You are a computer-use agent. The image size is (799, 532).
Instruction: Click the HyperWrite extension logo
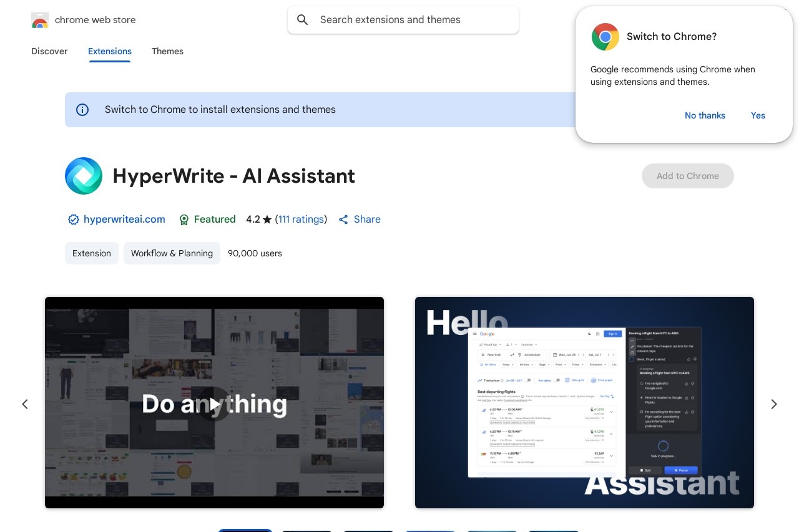pyautogui.click(x=84, y=176)
